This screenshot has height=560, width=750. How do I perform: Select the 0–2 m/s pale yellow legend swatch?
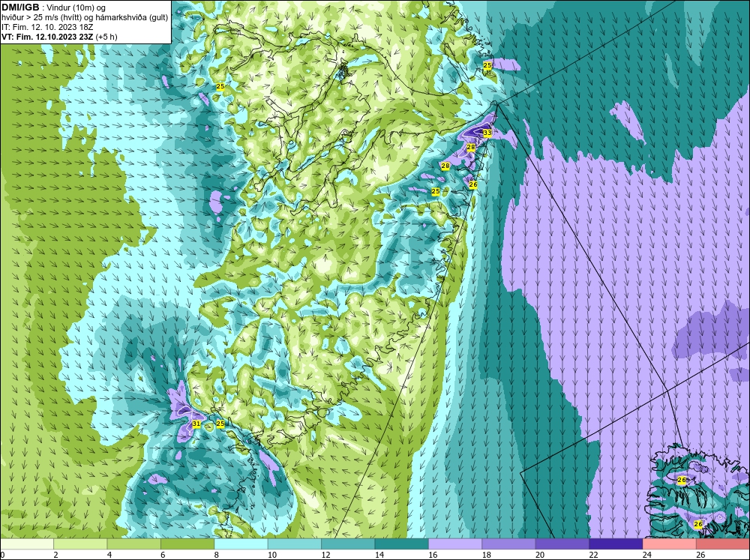[x=27, y=544]
